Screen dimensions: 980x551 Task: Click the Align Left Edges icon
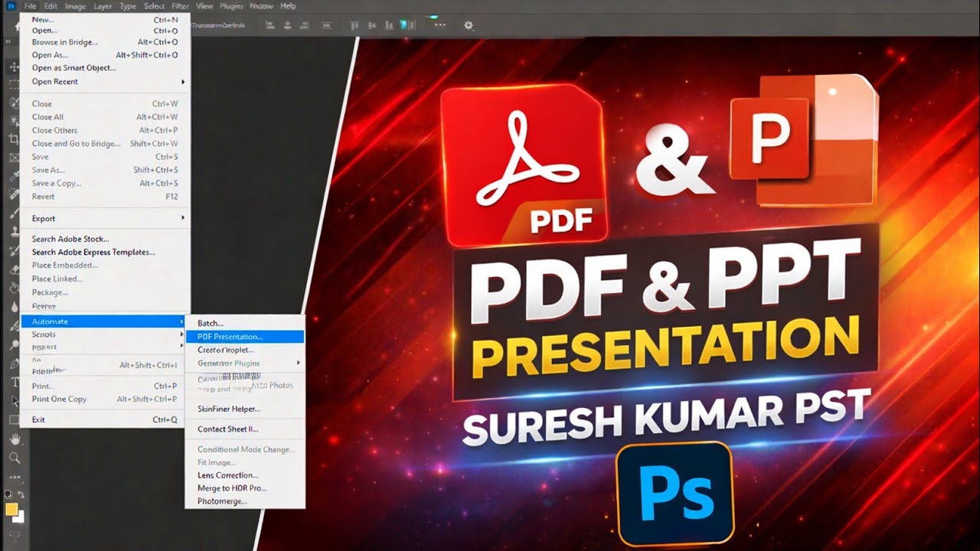(x=269, y=25)
